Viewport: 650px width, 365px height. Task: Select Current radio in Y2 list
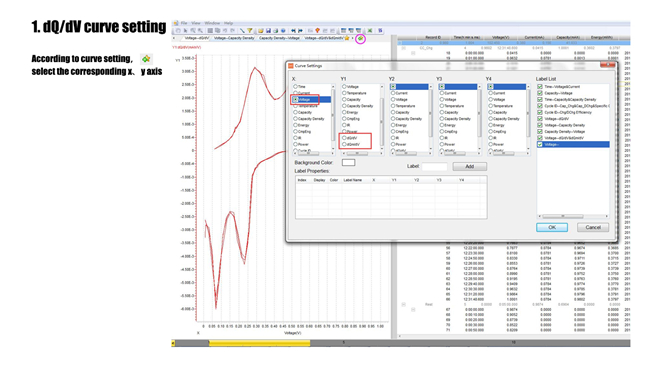[393, 93]
